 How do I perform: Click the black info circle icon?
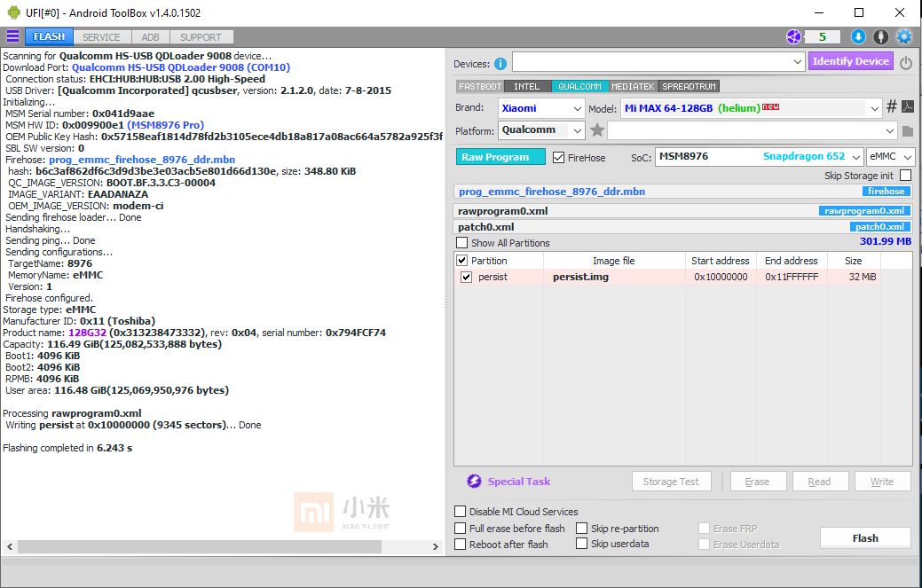881,36
